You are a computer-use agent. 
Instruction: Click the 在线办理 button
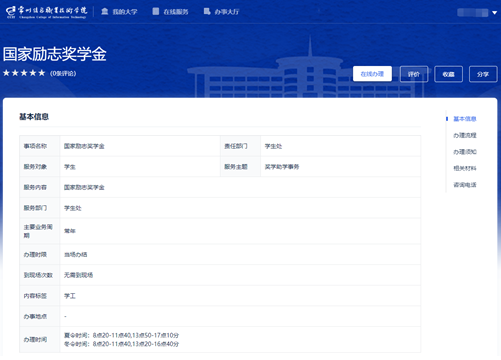pyautogui.click(x=372, y=74)
